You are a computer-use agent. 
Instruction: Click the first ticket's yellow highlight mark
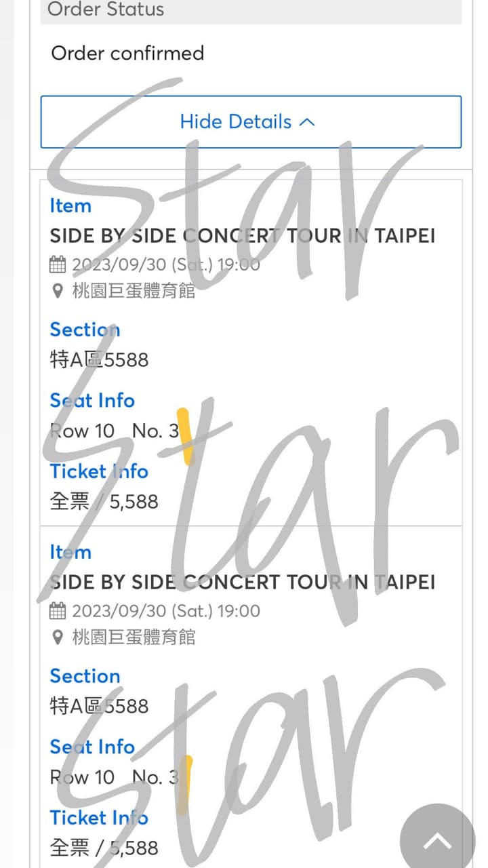[184, 435]
